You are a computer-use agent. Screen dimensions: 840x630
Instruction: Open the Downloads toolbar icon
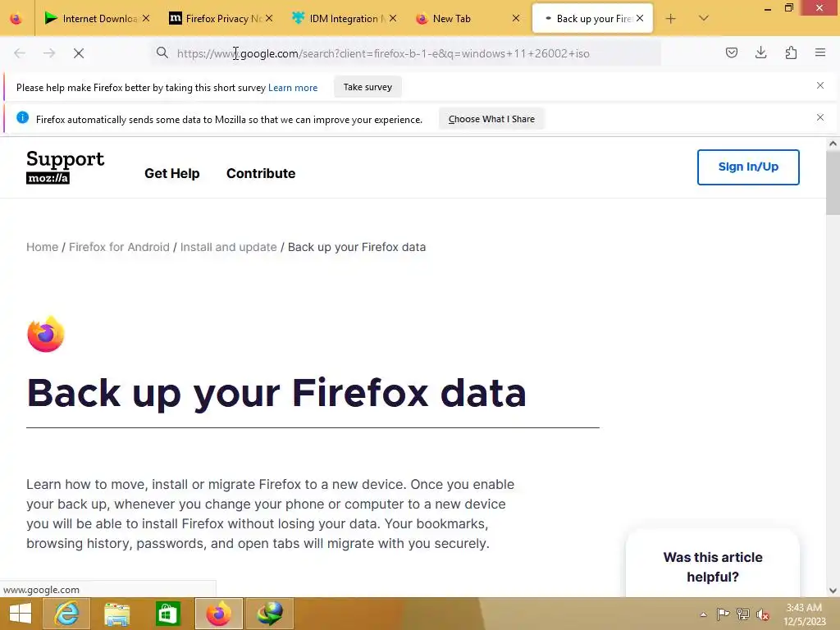pyautogui.click(x=760, y=52)
